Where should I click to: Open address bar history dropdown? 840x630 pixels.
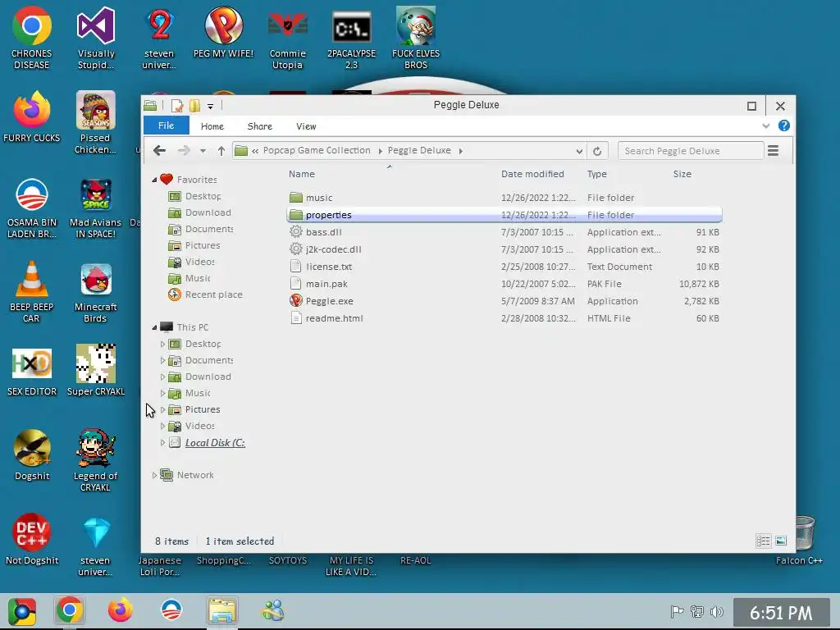[579, 152]
